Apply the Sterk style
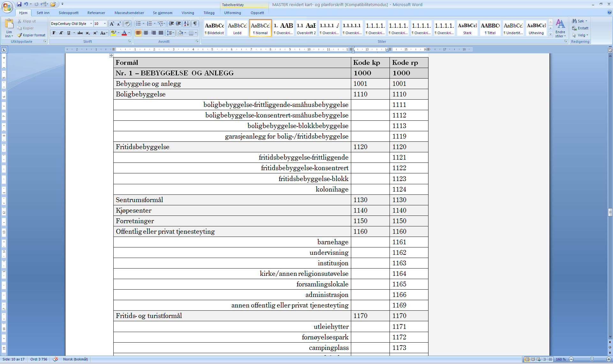This screenshot has width=613, height=364. [467, 28]
